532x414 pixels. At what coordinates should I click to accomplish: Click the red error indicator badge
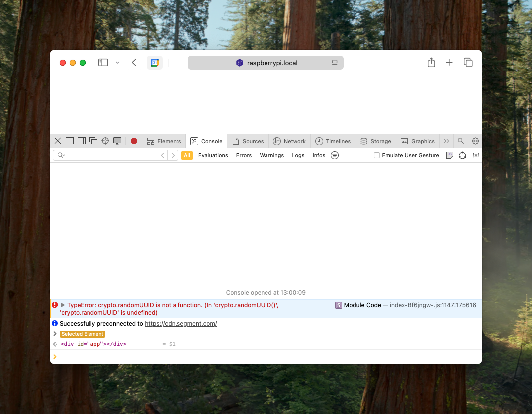(x=134, y=141)
